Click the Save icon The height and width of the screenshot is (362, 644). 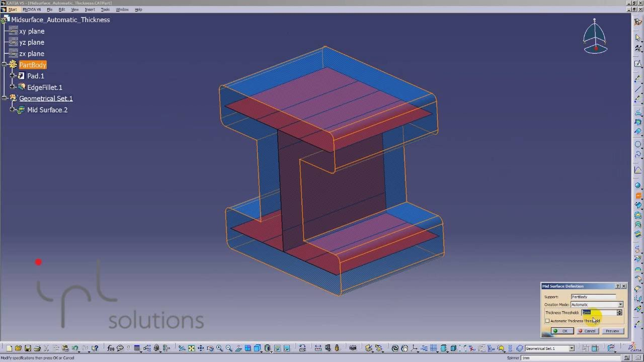pos(28,348)
